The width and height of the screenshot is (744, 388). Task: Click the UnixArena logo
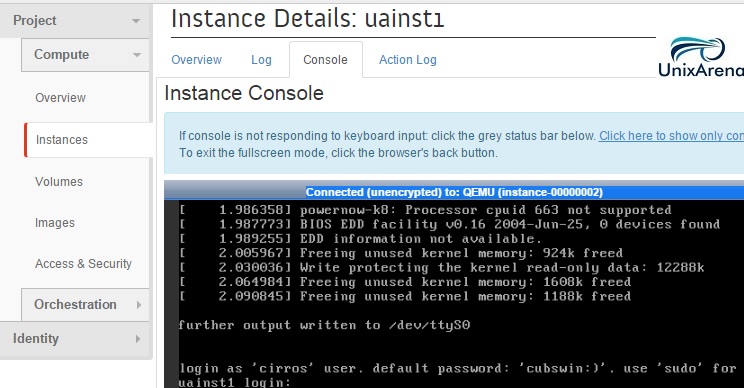click(701, 57)
